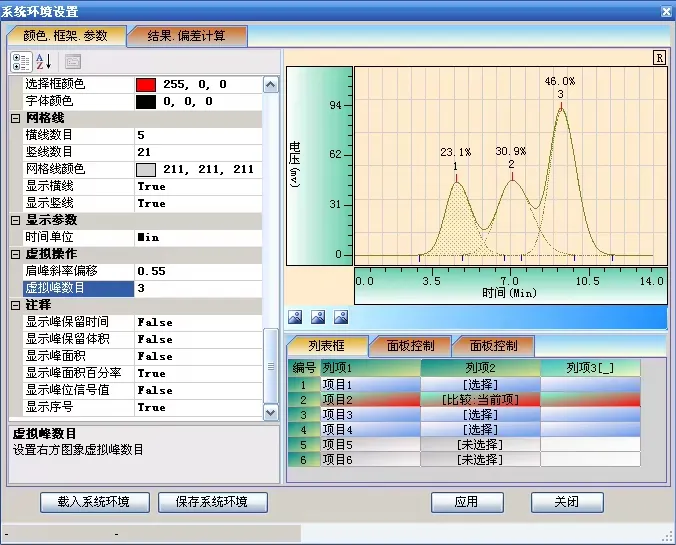Click the [选择] cell for 项目4
This screenshot has width=676, height=545.
click(480, 430)
